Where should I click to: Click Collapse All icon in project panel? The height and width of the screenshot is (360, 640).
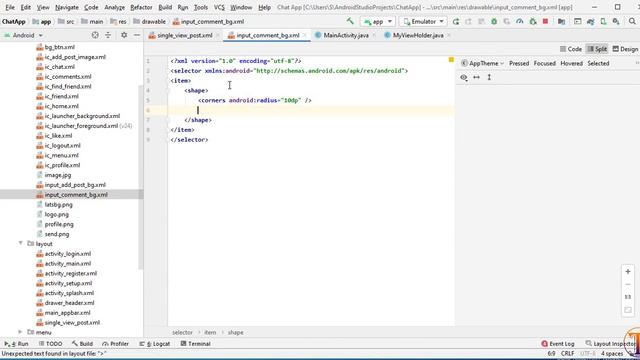point(108,36)
